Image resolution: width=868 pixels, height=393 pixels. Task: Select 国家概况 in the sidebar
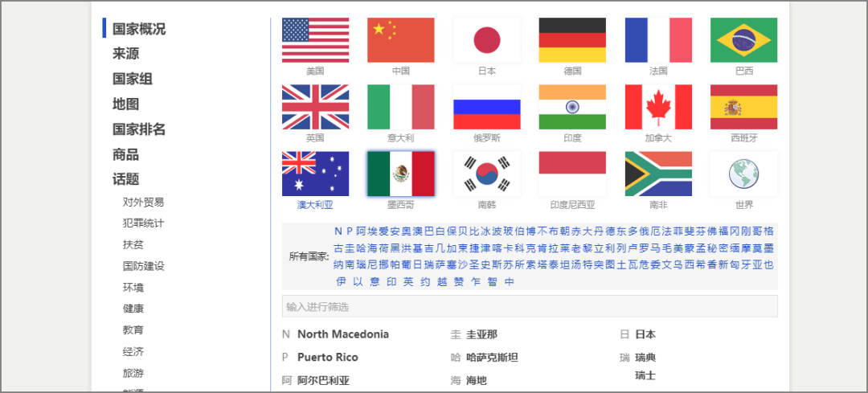point(139,29)
